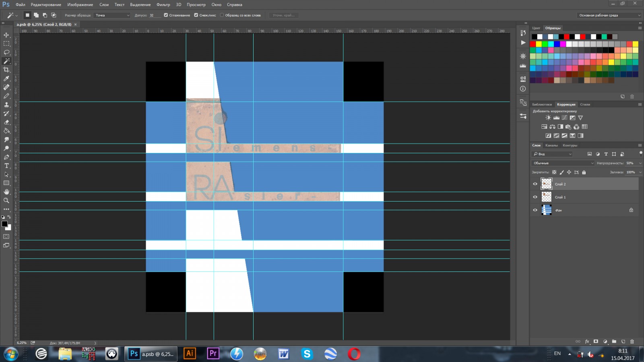Disable the Сглаживание checkbox
Screen dimensions: 644x362
tap(166, 15)
